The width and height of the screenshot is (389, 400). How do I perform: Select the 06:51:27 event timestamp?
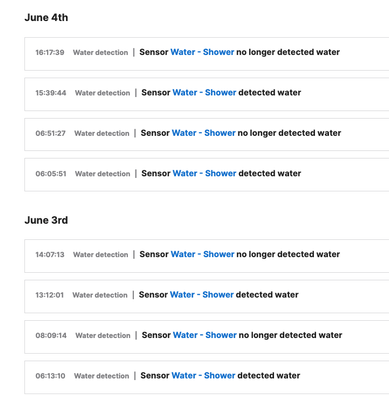point(50,133)
